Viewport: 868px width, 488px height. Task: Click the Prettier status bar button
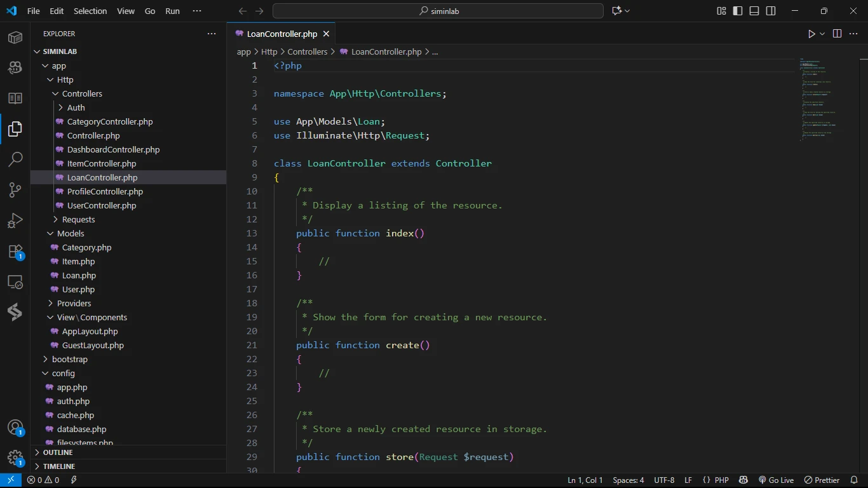pos(822,480)
